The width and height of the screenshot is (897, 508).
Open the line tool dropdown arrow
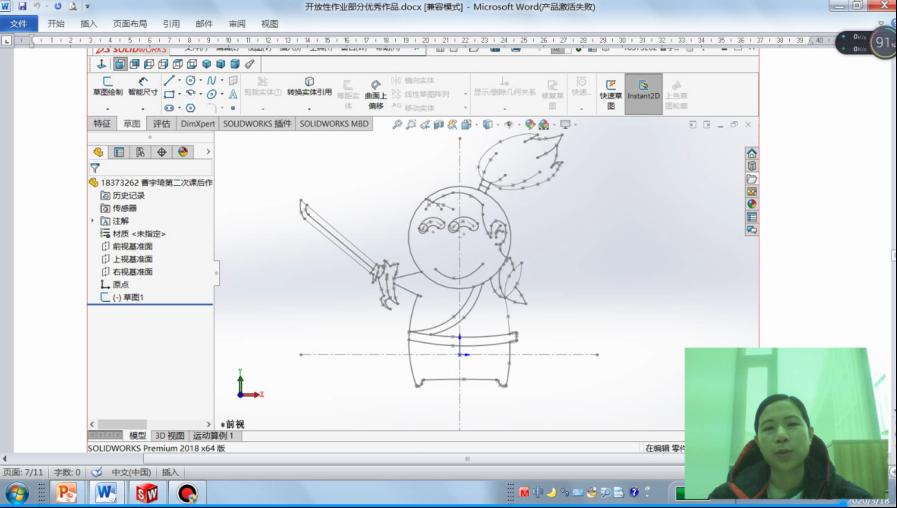180,81
